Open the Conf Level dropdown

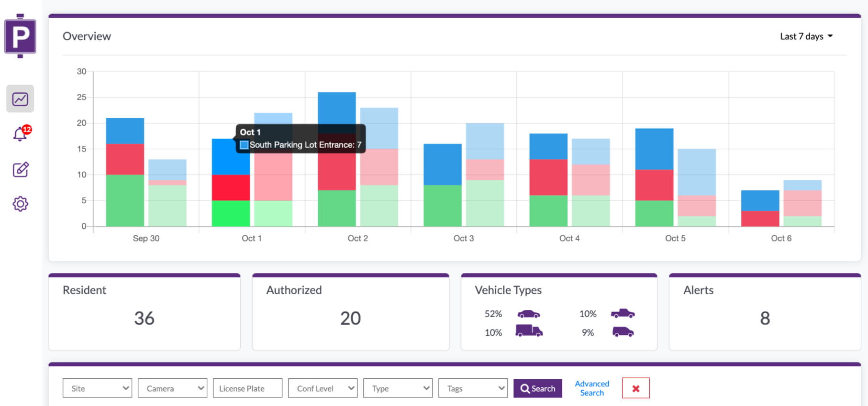(x=323, y=388)
